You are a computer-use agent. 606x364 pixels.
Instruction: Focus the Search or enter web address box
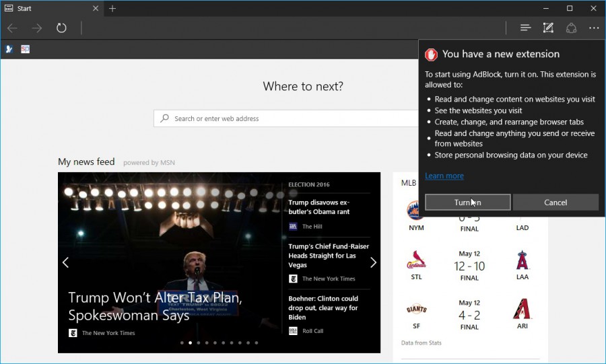tap(286, 118)
